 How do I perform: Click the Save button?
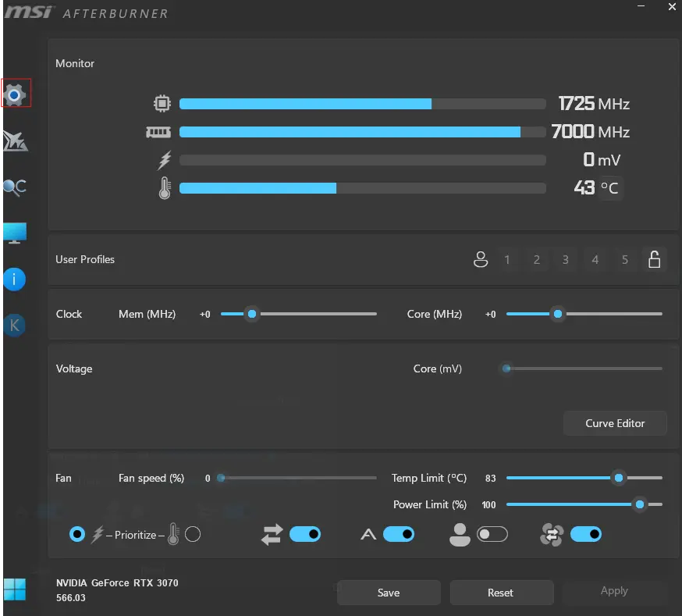coord(389,593)
